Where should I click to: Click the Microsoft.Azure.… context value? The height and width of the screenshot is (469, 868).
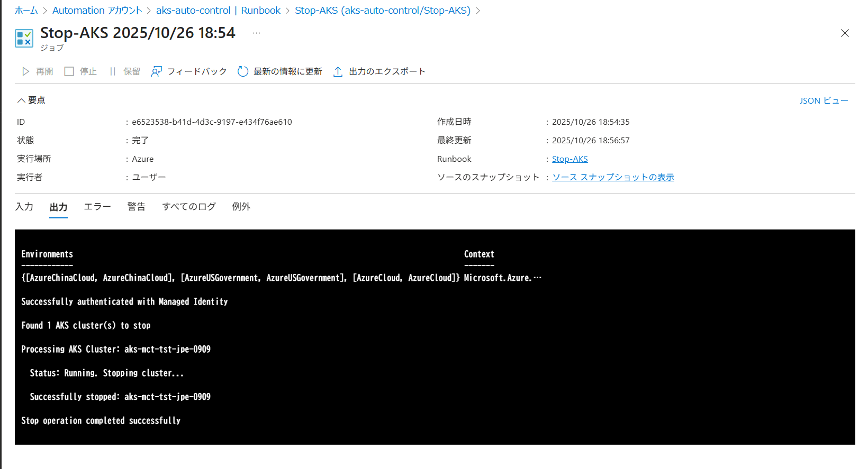(503, 278)
